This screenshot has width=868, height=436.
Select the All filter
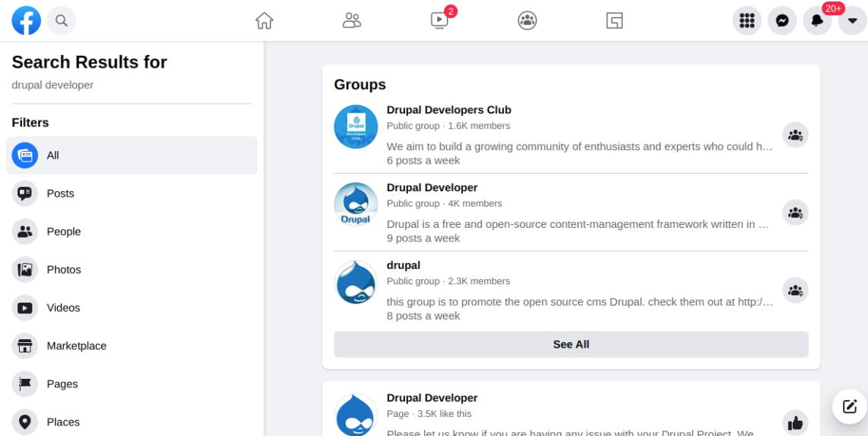132,155
